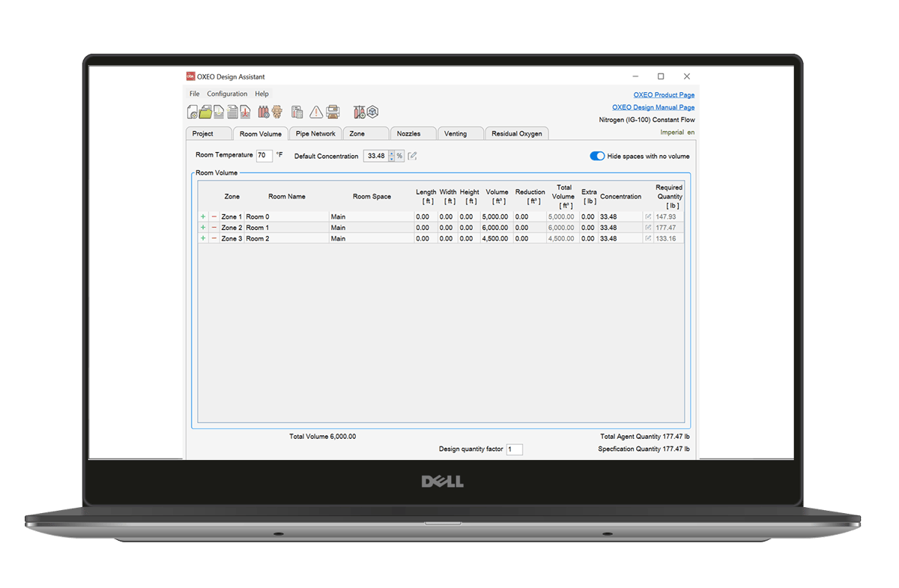Click the % unit button for concentration
The image size is (899, 588).
point(399,156)
